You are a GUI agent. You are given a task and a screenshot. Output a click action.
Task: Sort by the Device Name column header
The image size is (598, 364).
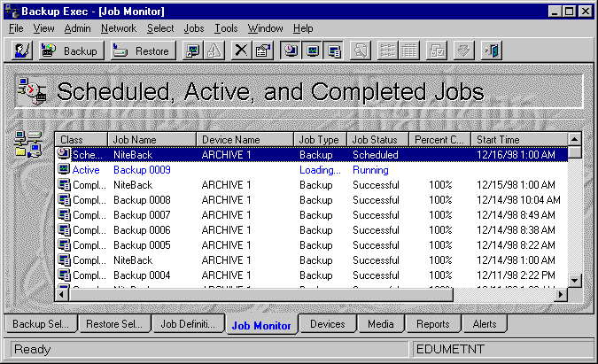[x=245, y=140]
